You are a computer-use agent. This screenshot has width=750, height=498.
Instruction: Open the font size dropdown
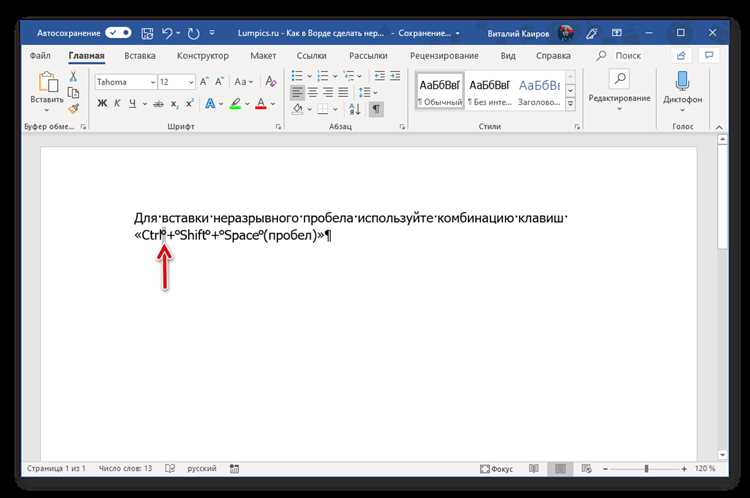click(x=191, y=82)
